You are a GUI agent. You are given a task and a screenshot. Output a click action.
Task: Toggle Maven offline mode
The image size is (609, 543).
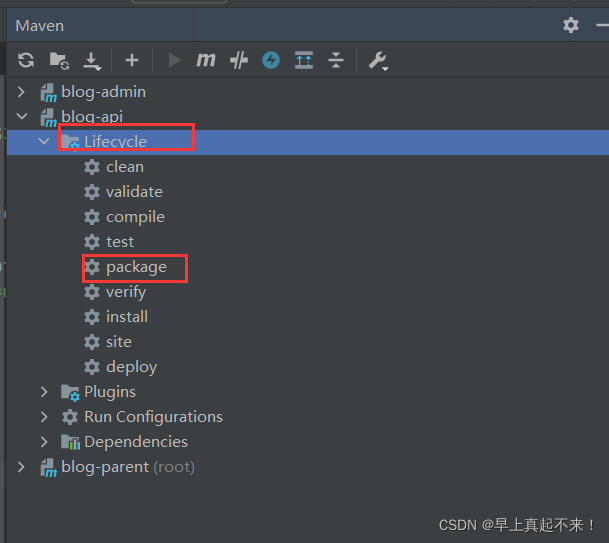pyautogui.click(x=271, y=60)
